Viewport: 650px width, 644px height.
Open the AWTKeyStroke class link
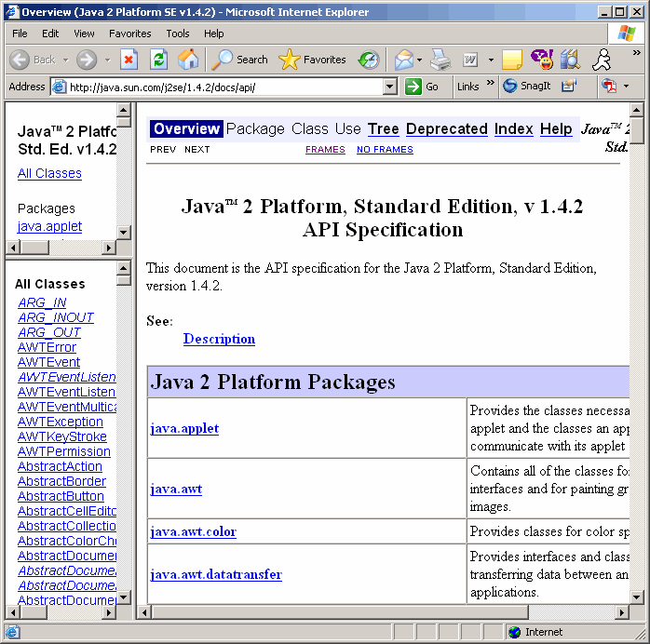click(62, 436)
